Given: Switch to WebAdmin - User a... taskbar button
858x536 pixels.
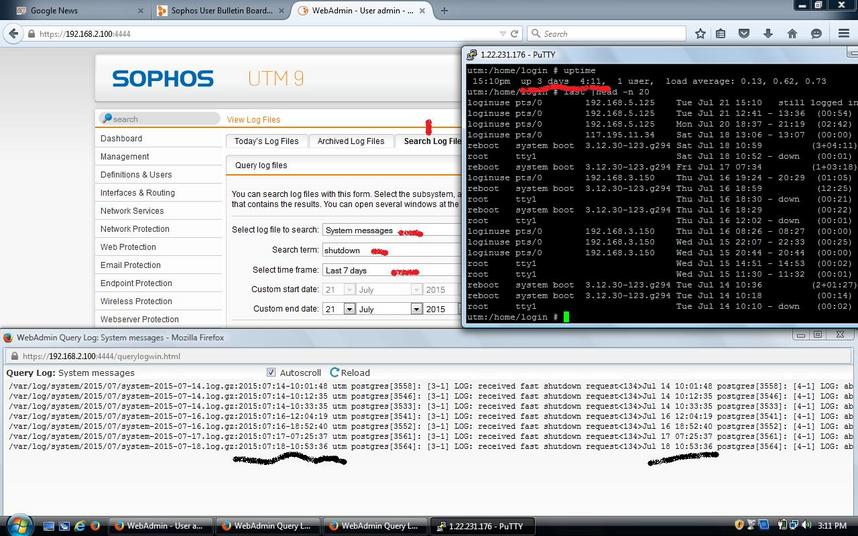Looking at the screenshot, I should click(161, 526).
